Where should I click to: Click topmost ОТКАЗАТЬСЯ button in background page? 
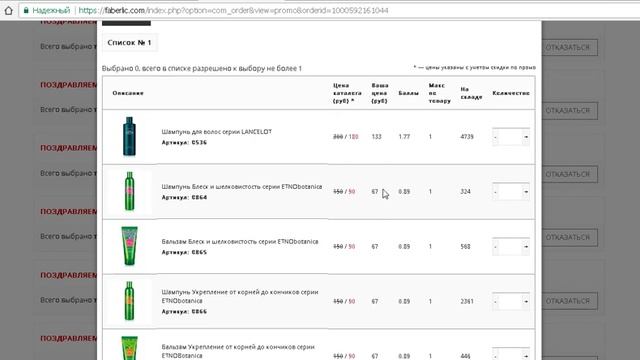pyautogui.click(x=569, y=47)
